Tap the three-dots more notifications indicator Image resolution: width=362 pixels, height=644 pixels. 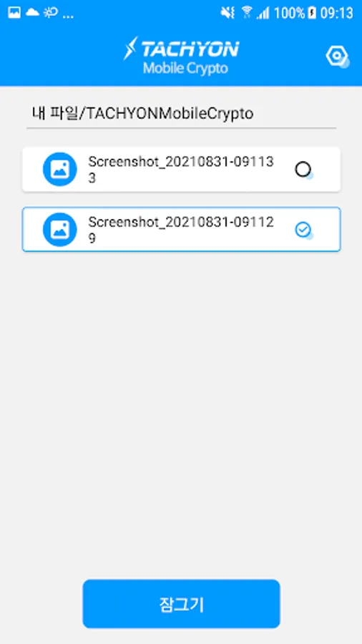(69, 16)
